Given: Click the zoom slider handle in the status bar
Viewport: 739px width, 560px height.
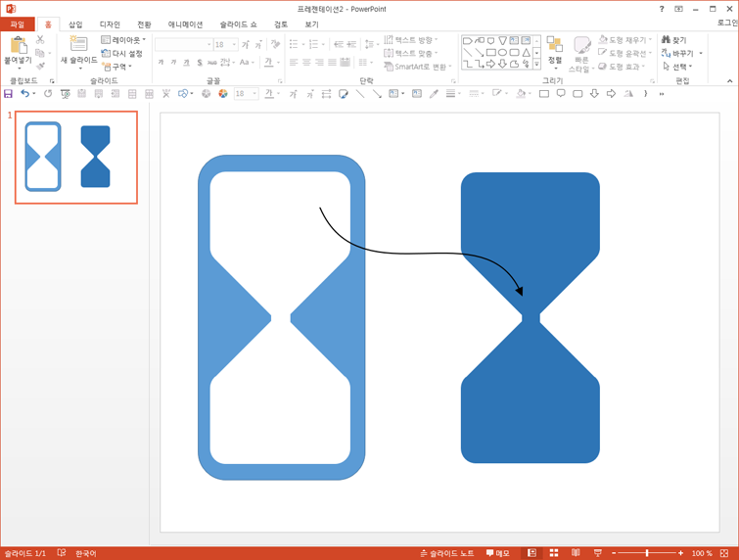Looking at the screenshot, I should pyautogui.click(x=647, y=553).
